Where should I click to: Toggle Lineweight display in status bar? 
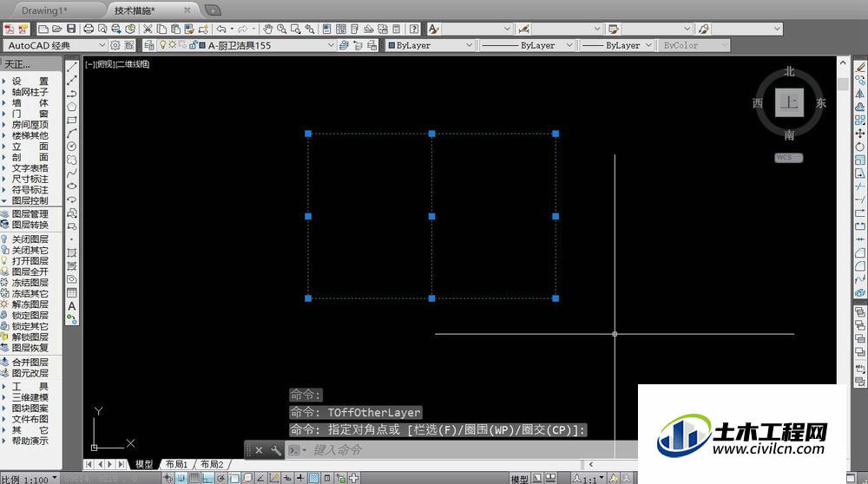click(x=300, y=479)
